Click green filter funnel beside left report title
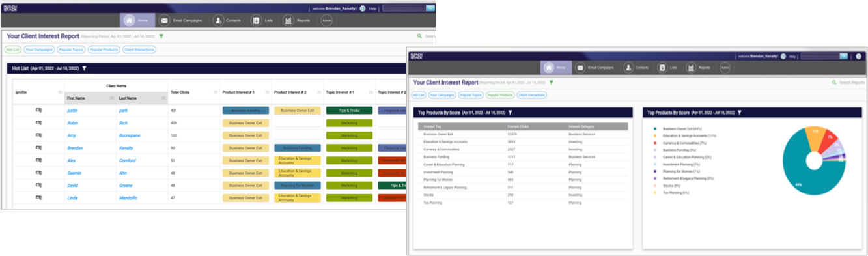868x256 pixels. [x=161, y=36]
